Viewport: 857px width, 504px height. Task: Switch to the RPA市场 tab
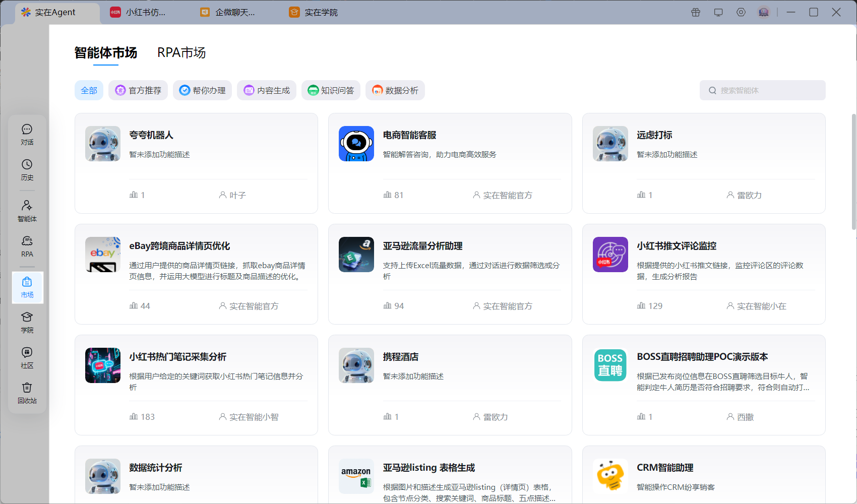pos(181,53)
